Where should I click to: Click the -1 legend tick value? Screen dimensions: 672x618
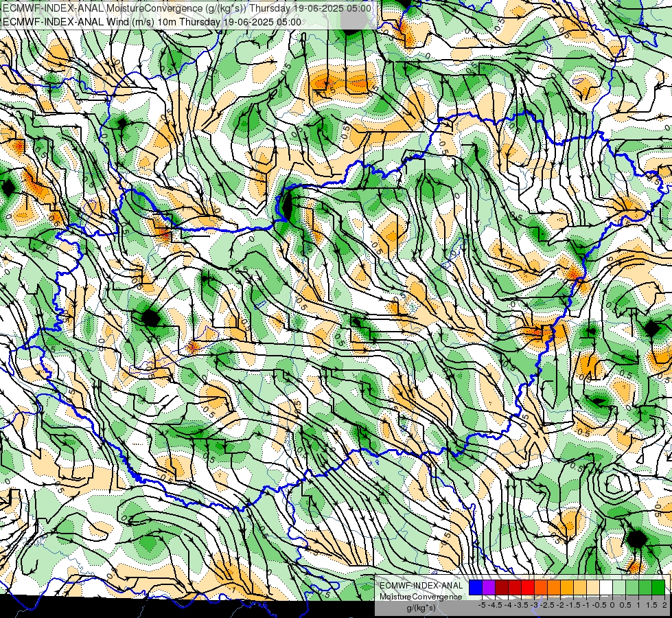[586, 605]
